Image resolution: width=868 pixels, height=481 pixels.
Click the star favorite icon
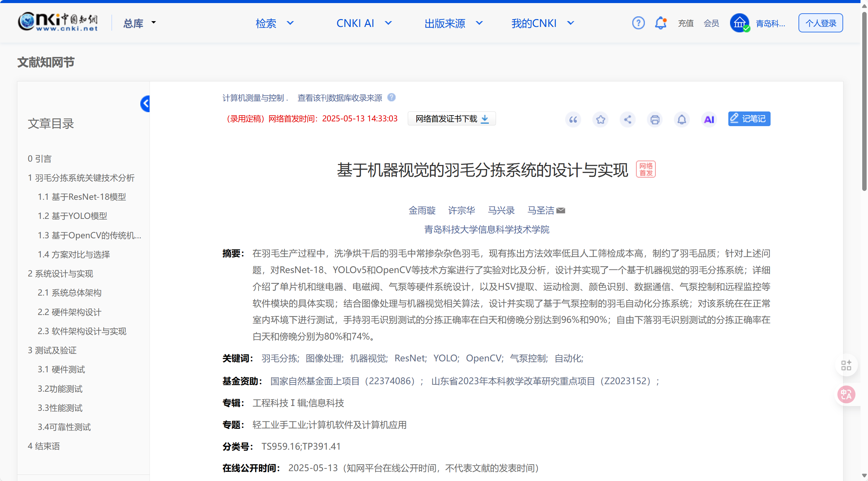click(600, 120)
